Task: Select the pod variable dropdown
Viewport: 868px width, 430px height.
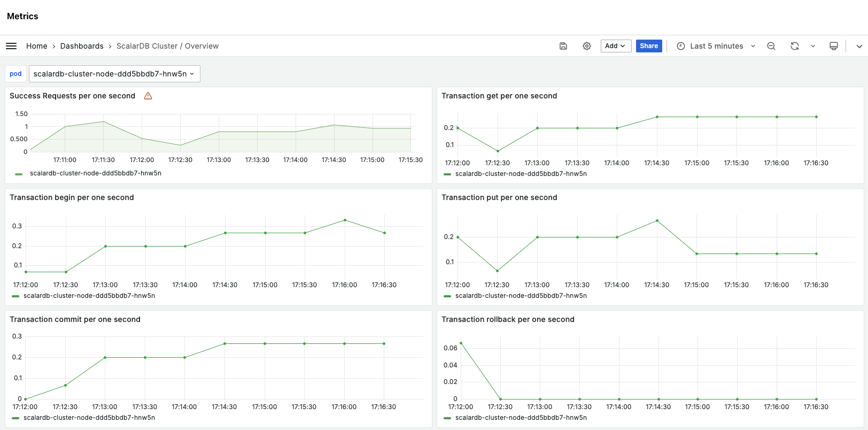Action: tap(114, 74)
